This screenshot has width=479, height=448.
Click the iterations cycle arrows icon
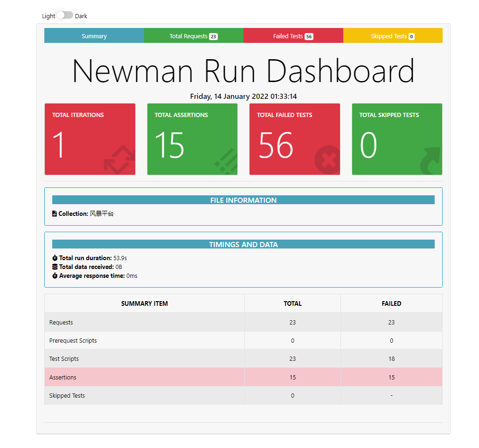[120, 160]
